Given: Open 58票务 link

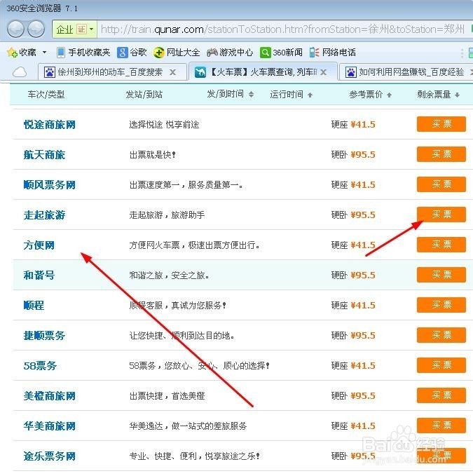Looking at the screenshot, I should pyautogui.click(x=40, y=365).
